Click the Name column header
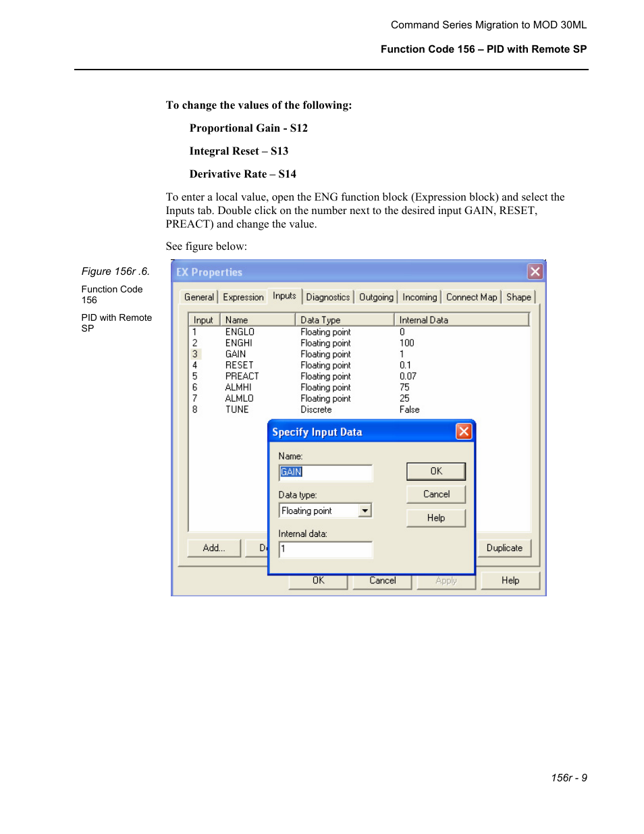This screenshot has height=834, width=644. pos(257,320)
